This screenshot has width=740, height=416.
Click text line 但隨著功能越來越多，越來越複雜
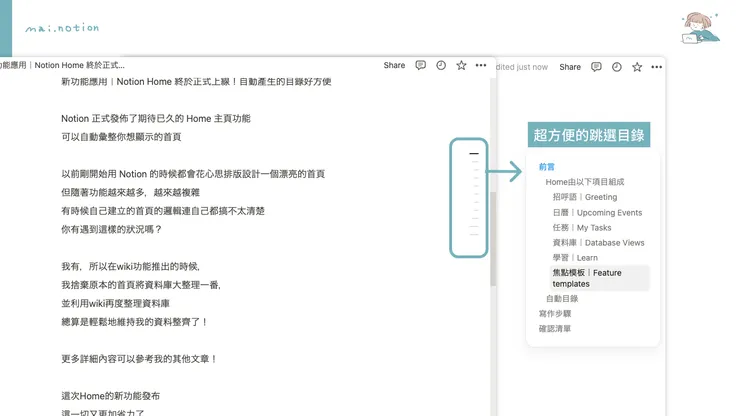click(130, 193)
